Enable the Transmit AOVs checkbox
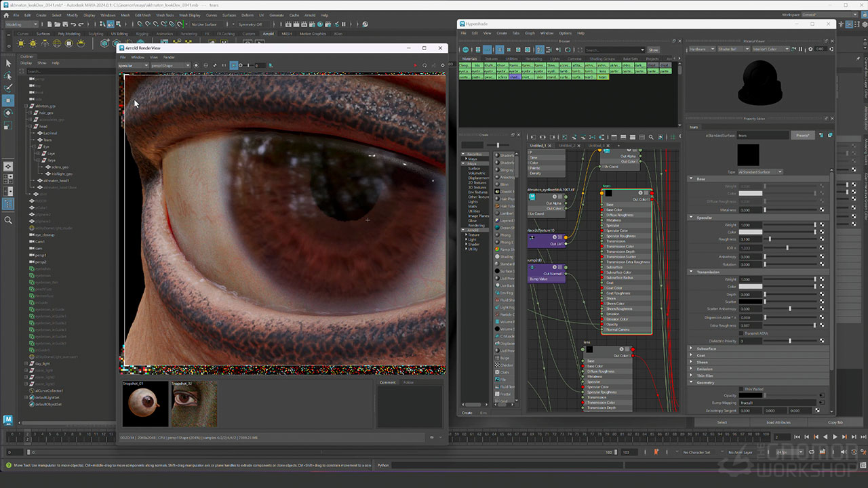 [x=741, y=333]
